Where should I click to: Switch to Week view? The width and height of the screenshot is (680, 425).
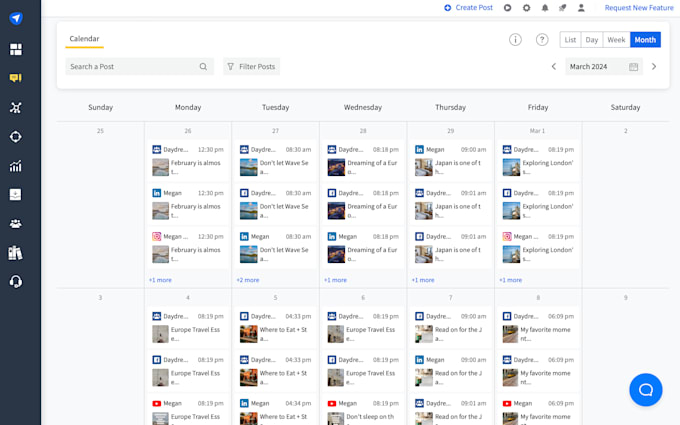[x=616, y=40]
